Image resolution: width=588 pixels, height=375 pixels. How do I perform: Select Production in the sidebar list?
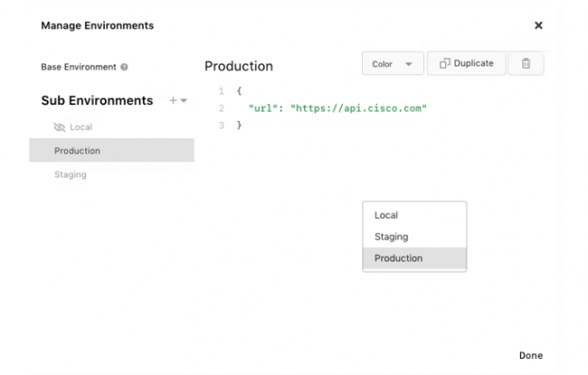coord(112,151)
